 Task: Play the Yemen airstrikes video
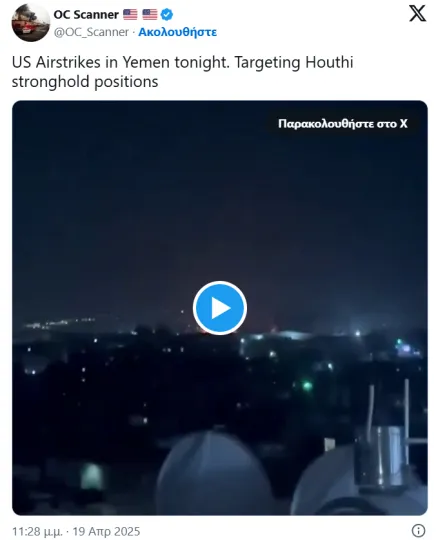tap(220, 308)
